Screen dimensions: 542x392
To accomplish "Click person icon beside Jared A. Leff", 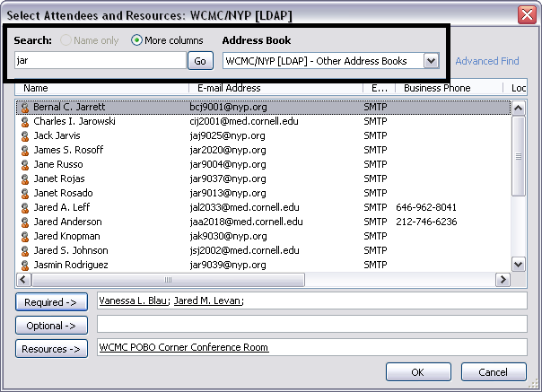I will [x=25, y=207].
